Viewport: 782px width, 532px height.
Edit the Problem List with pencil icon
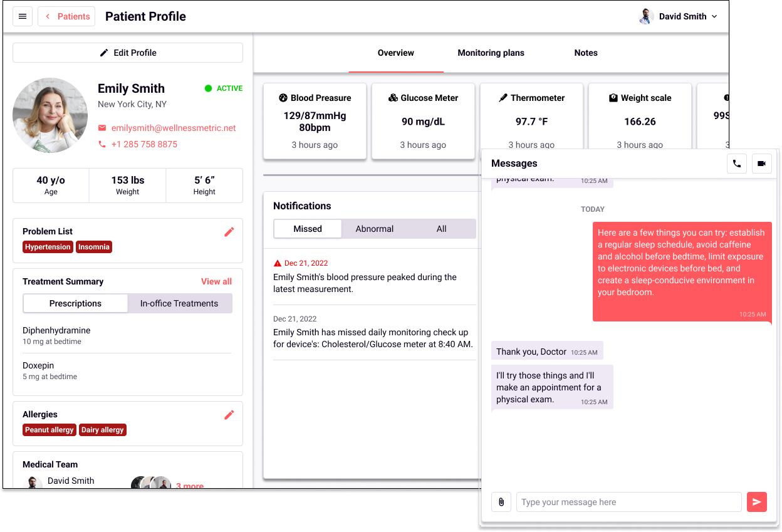[x=229, y=232]
